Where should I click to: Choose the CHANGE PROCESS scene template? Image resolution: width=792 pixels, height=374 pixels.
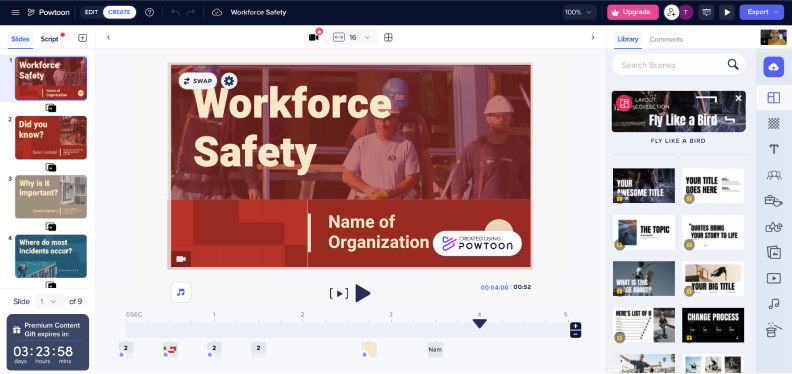(x=713, y=325)
